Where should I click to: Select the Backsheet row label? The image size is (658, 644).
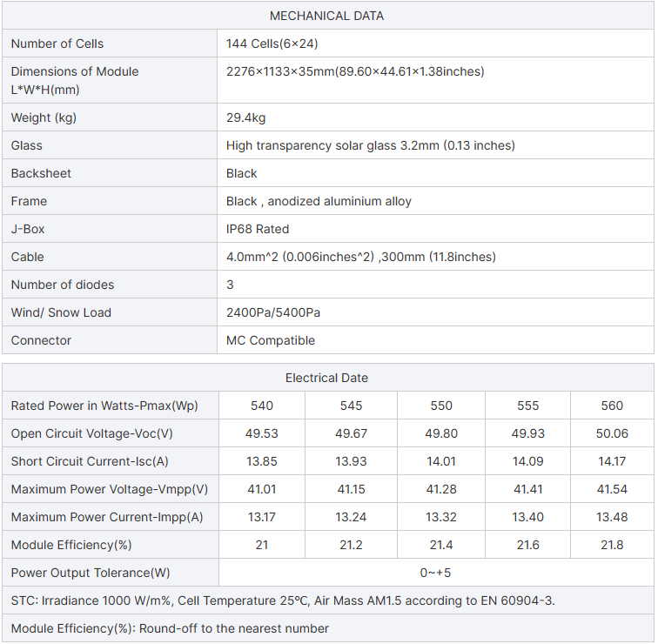41,173
